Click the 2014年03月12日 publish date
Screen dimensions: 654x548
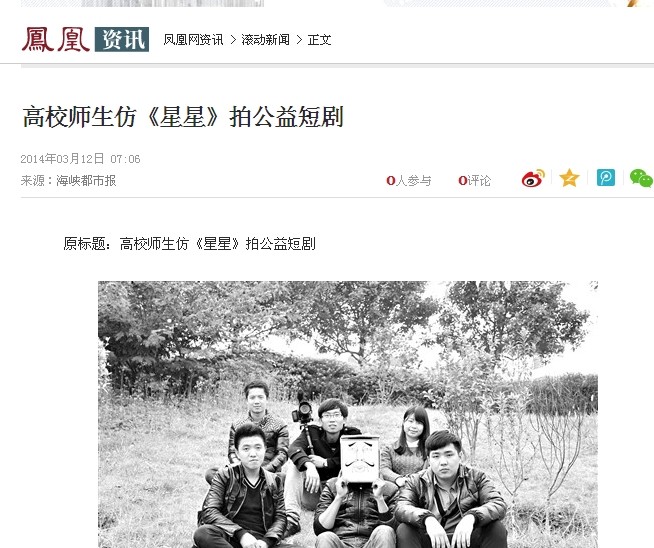click(62, 159)
